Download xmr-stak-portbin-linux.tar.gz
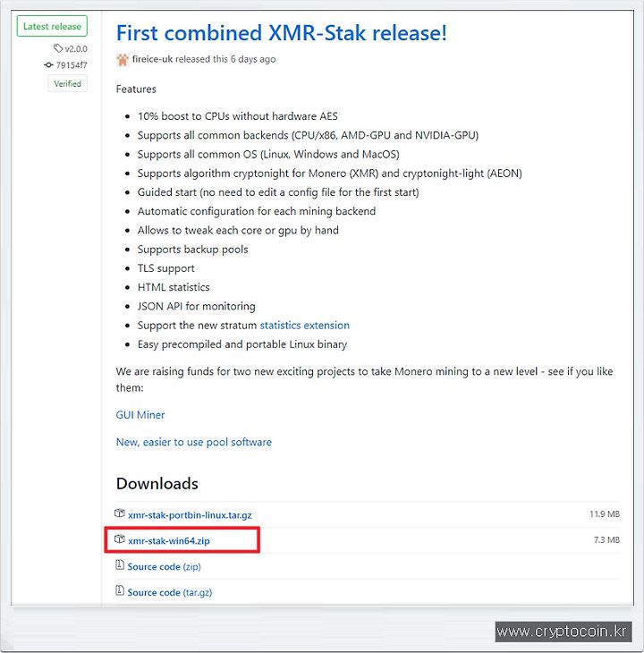 [x=190, y=515]
